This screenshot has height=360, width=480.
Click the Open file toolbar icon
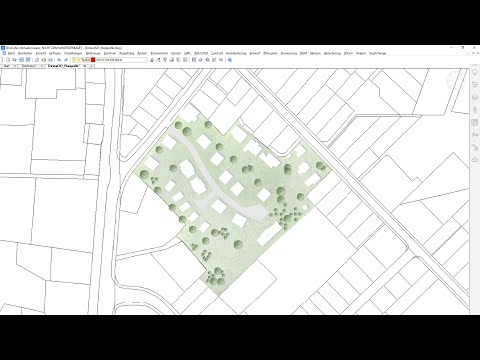[15, 60]
